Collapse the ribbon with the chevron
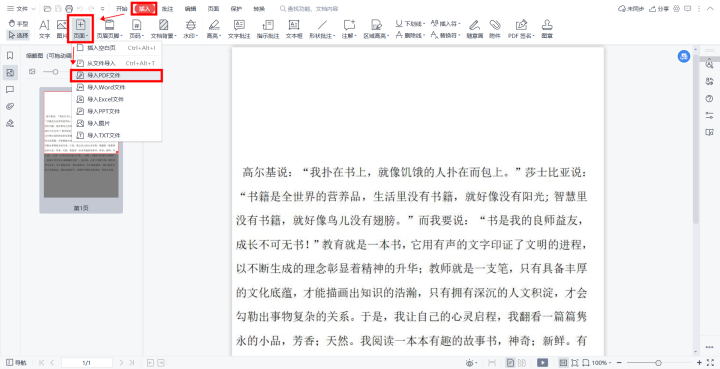The image size is (720, 369). [711, 9]
